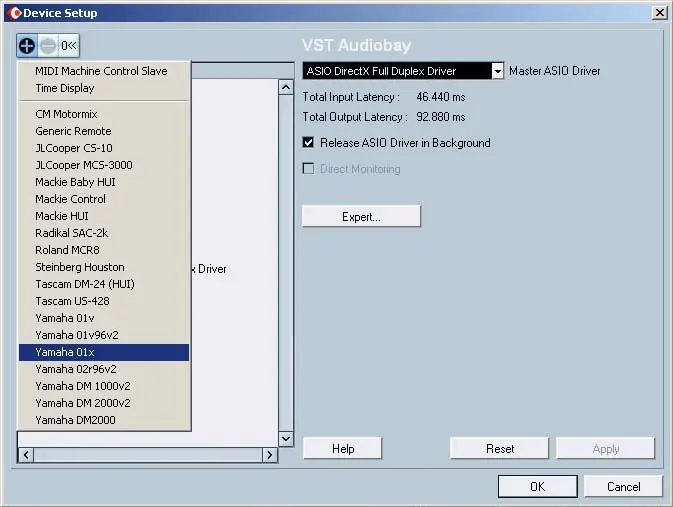Pick Yamaha DM 2000v2 from the menu
673x507 pixels.
coord(103,403)
